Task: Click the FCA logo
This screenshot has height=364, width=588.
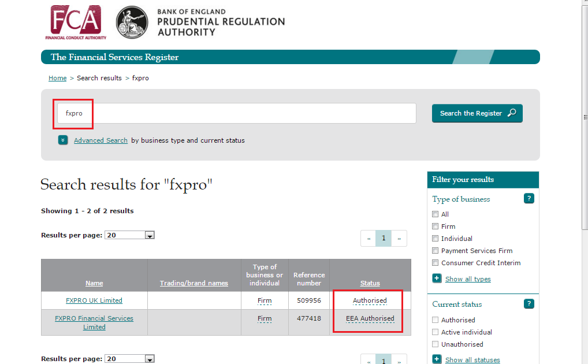Action: [x=76, y=22]
